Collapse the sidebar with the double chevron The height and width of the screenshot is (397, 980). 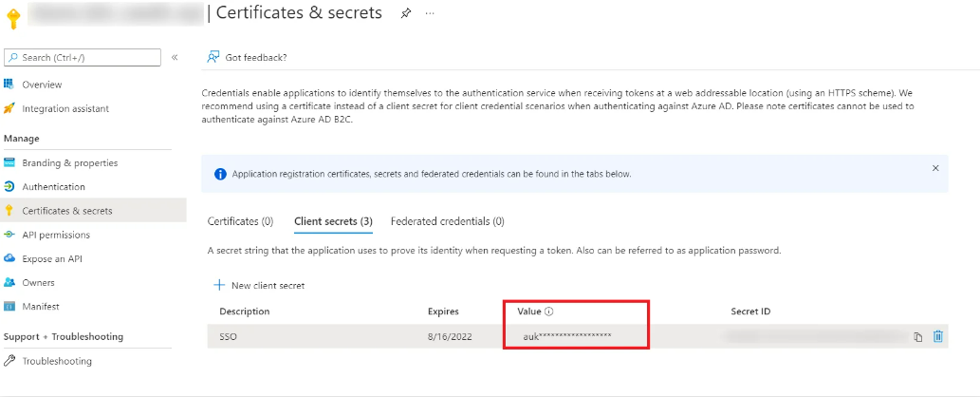175,57
